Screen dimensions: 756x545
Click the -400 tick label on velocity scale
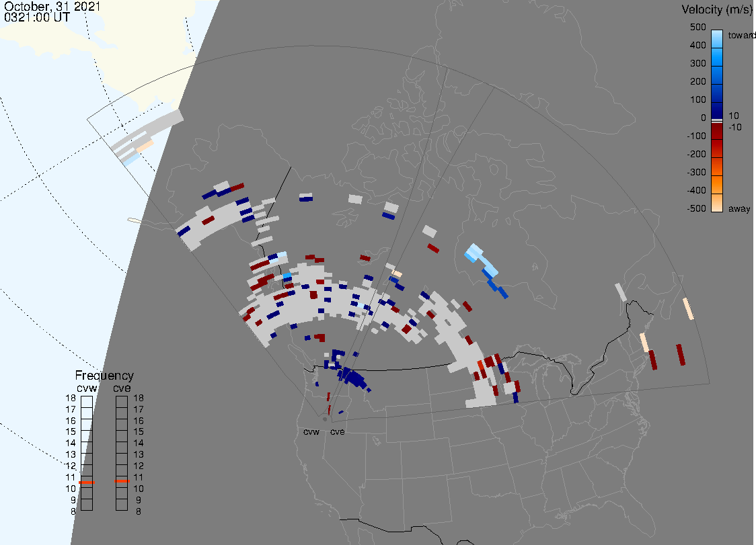pyautogui.click(x=696, y=190)
